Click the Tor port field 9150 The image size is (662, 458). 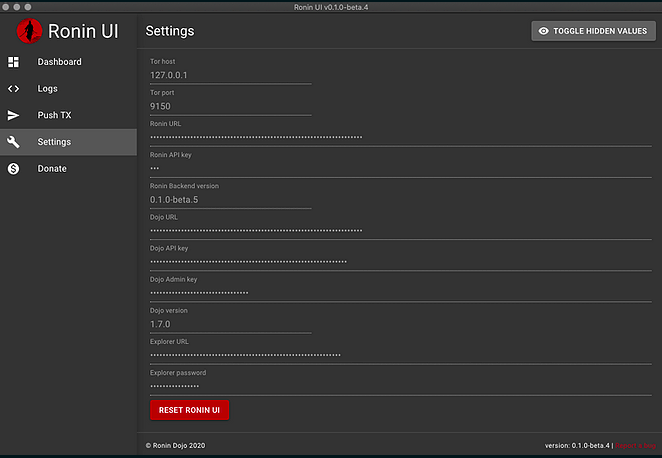(x=231, y=106)
